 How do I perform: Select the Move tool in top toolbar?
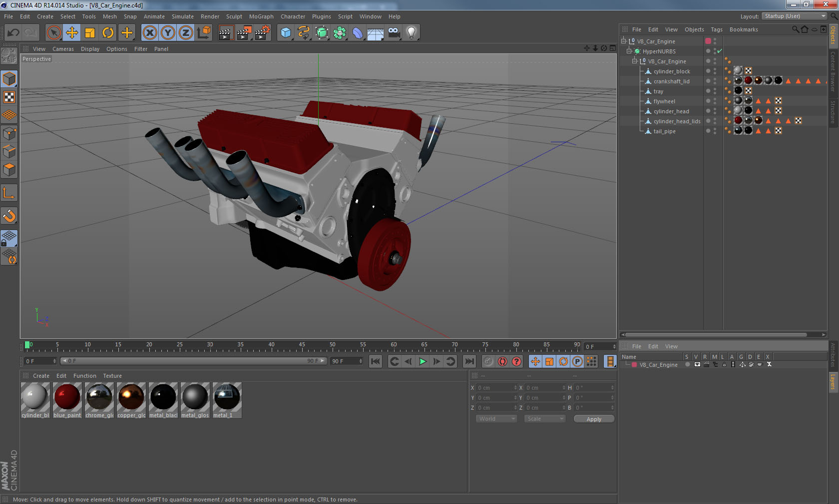[72, 33]
